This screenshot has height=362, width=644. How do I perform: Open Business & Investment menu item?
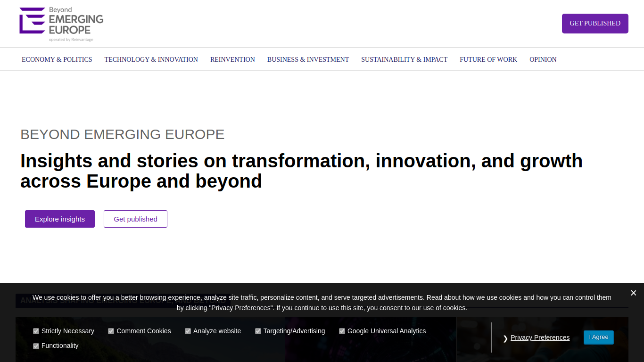coord(308,59)
